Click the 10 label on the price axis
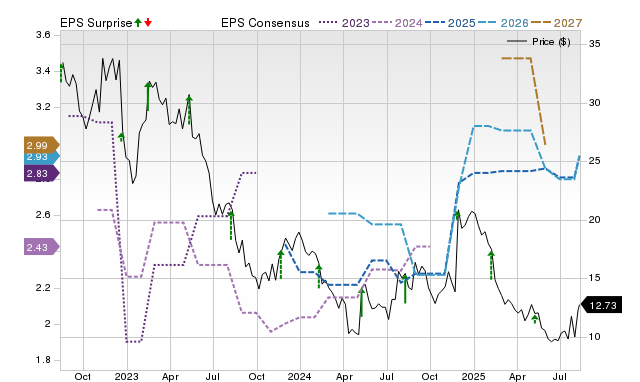The width and height of the screenshot is (640, 382). tap(594, 337)
